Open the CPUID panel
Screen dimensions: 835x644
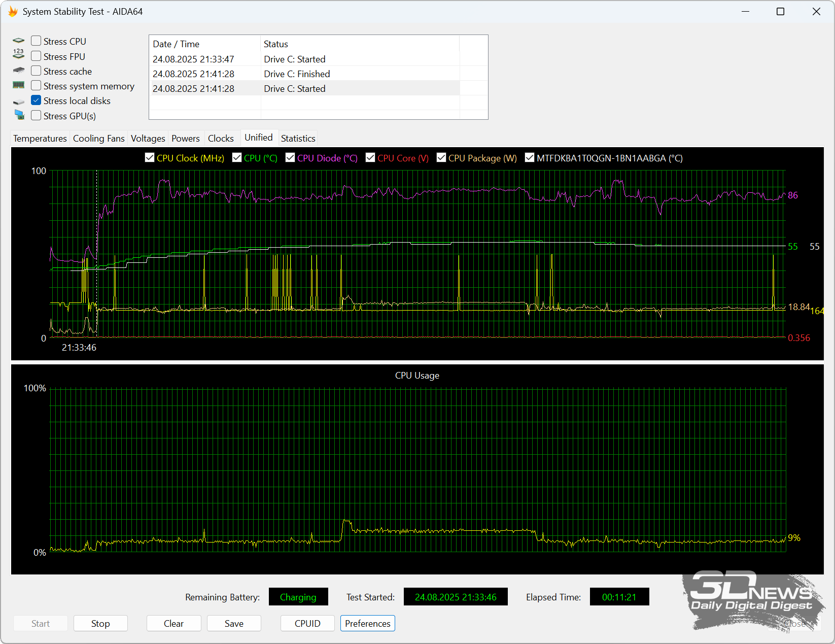[307, 623]
